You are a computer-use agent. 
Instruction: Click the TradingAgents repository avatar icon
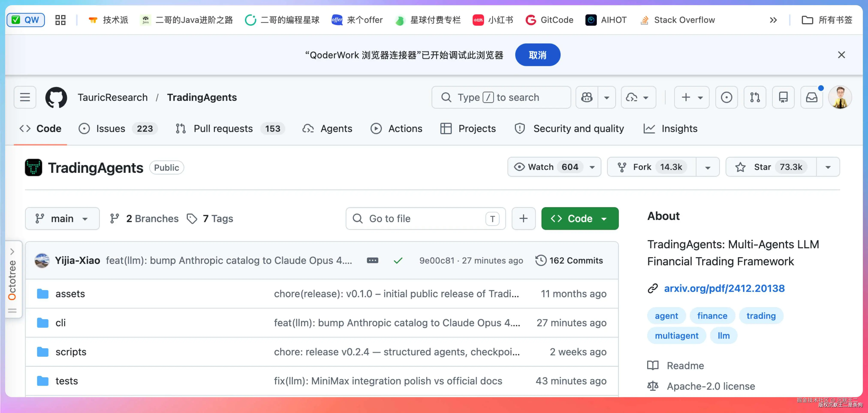[33, 167]
